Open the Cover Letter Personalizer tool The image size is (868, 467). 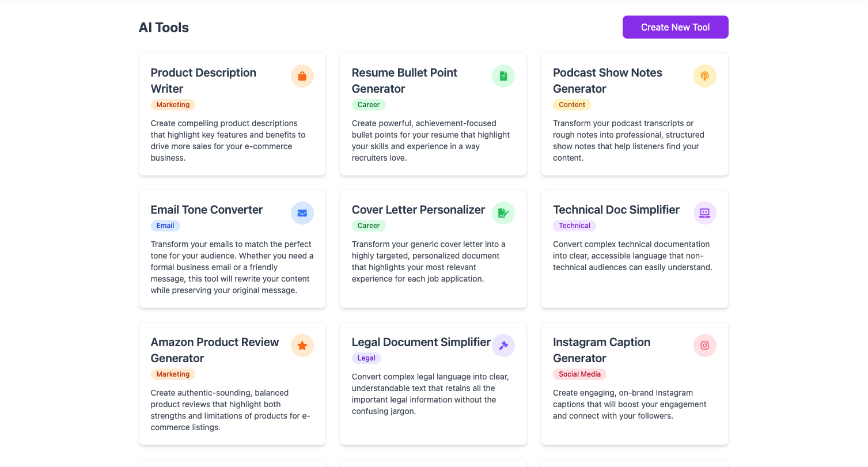(418, 210)
